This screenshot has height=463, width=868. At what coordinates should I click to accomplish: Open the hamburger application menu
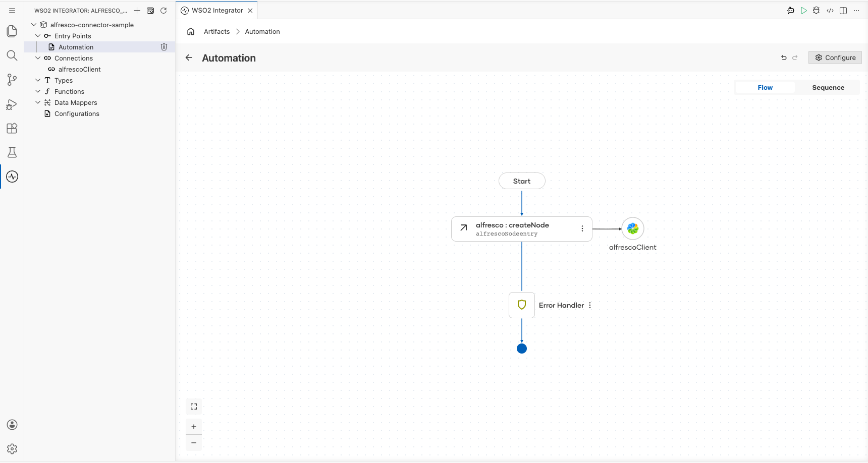(x=12, y=10)
